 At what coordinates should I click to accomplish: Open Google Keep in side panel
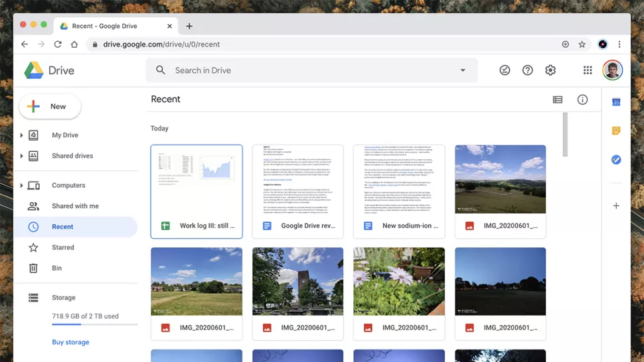point(616,131)
